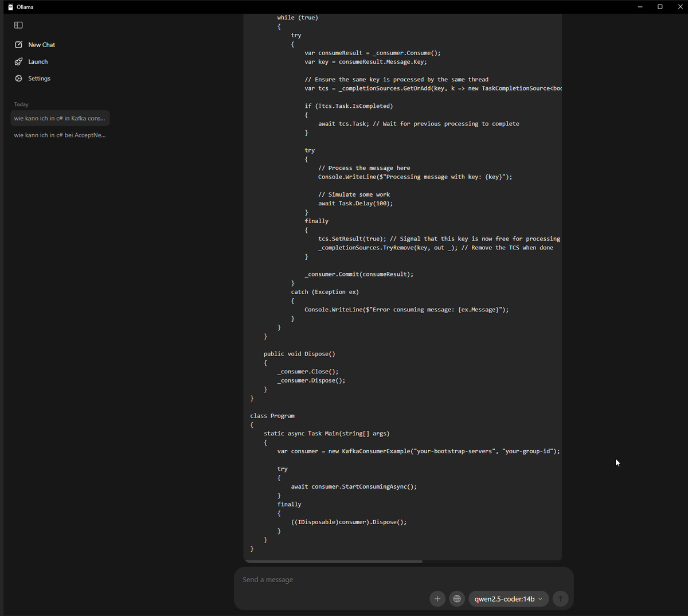Click the 'class Program' line in code
Image resolution: width=688 pixels, height=616 pixels.
tap(272, 416)
